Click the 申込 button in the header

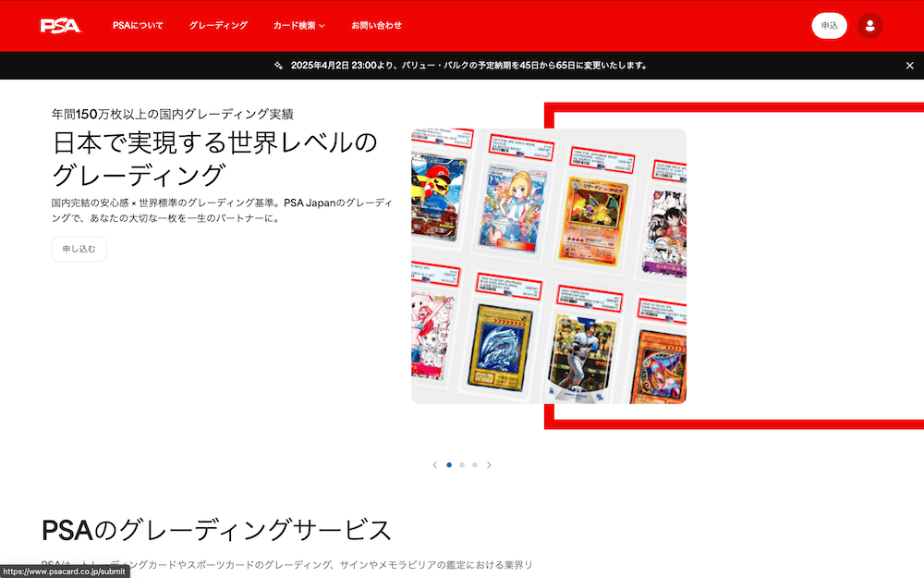[829, 25]
